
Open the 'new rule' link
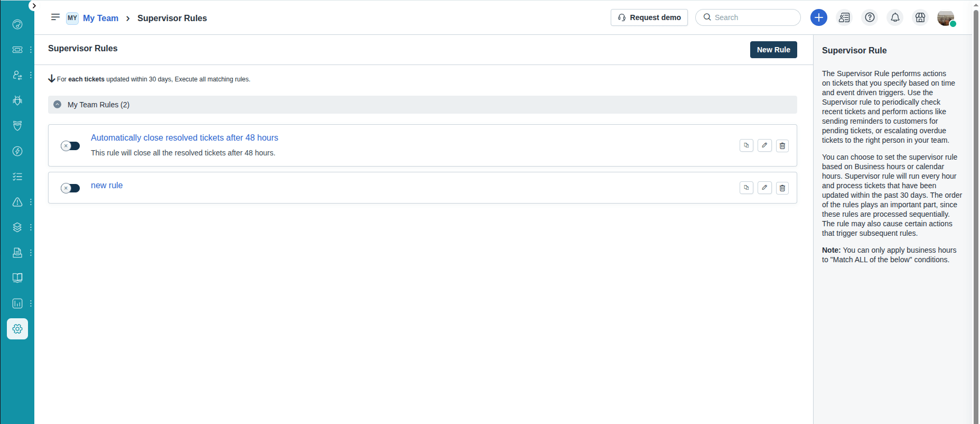[107, 186]
